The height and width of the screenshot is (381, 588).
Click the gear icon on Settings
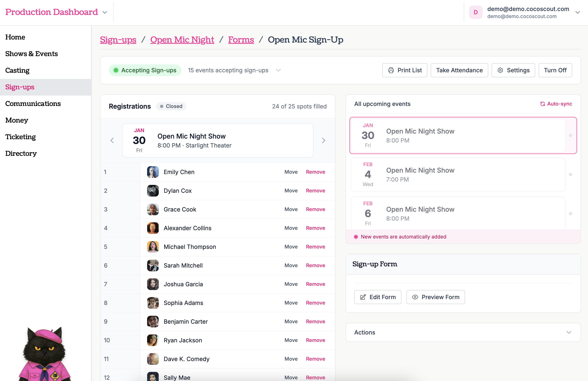click(500, 70)
